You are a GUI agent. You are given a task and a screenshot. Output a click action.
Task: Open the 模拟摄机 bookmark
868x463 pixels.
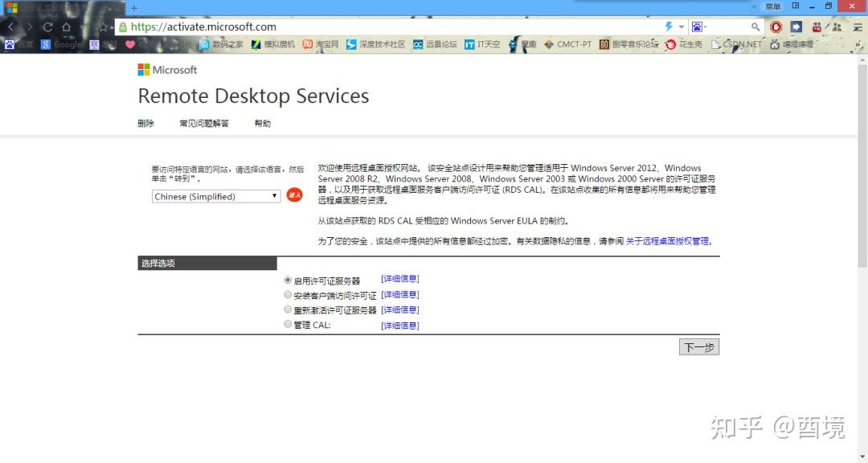(273, 44)
